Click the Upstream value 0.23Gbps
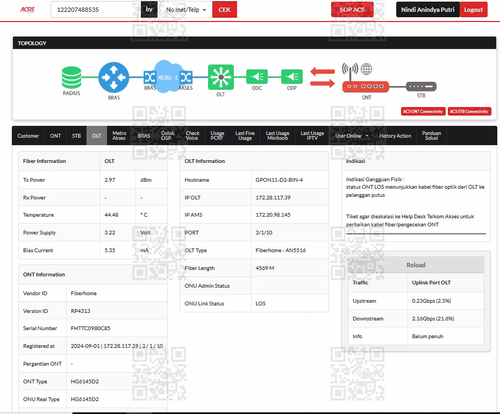500x414 pixels. [431, 301]
